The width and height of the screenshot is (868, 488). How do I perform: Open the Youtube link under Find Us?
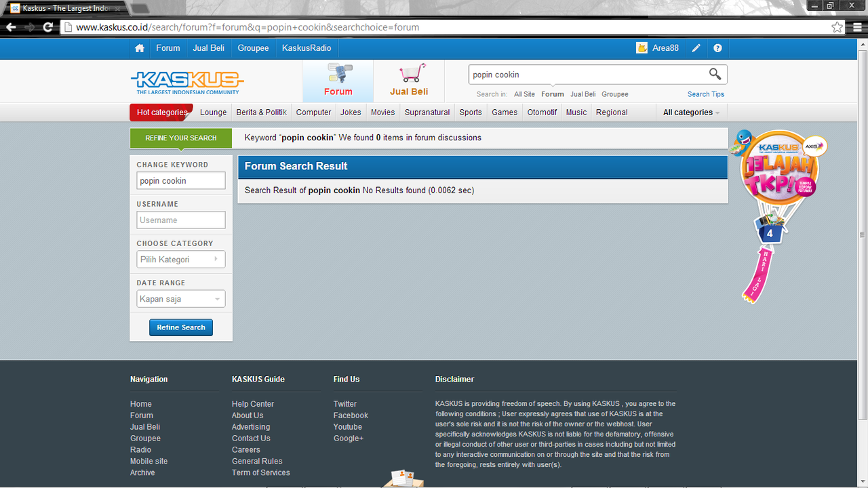[x=348, y=427]
